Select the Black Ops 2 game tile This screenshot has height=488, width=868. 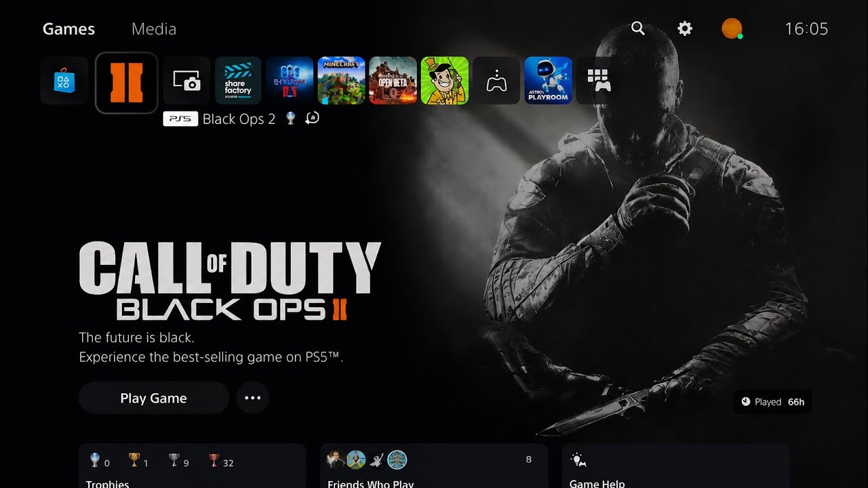click(x=127, y=83)
